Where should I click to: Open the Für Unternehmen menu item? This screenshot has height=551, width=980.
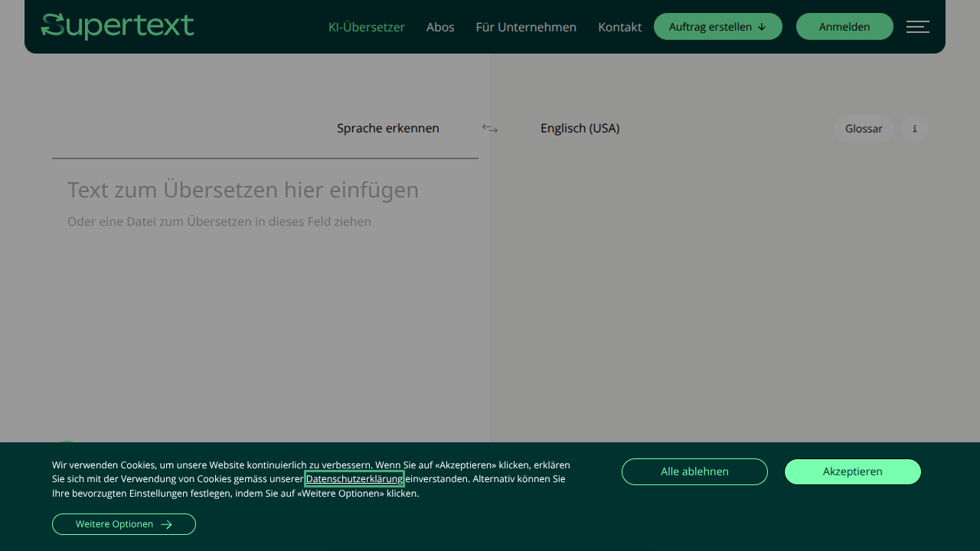(x=526, y=27)
